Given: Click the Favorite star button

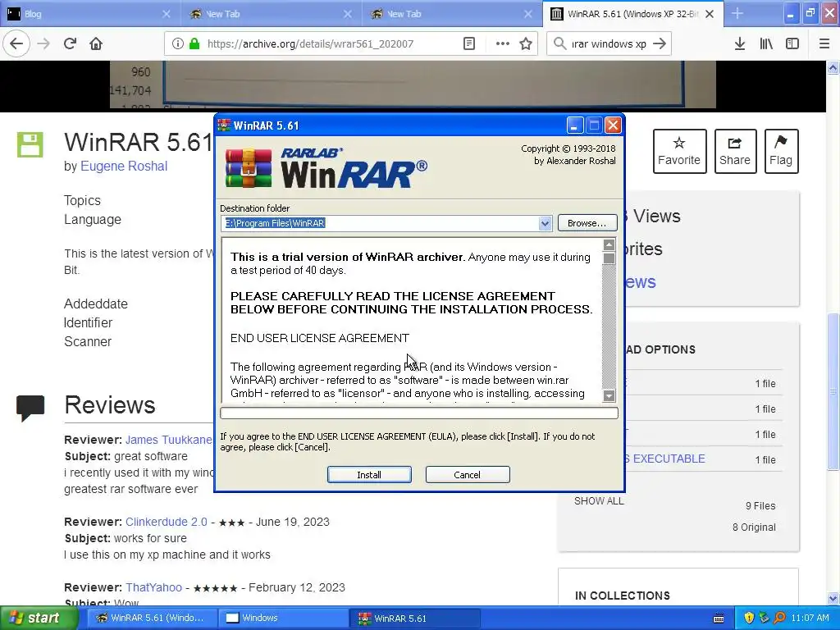Looking at the screenshot, I should tap(678, 151).
